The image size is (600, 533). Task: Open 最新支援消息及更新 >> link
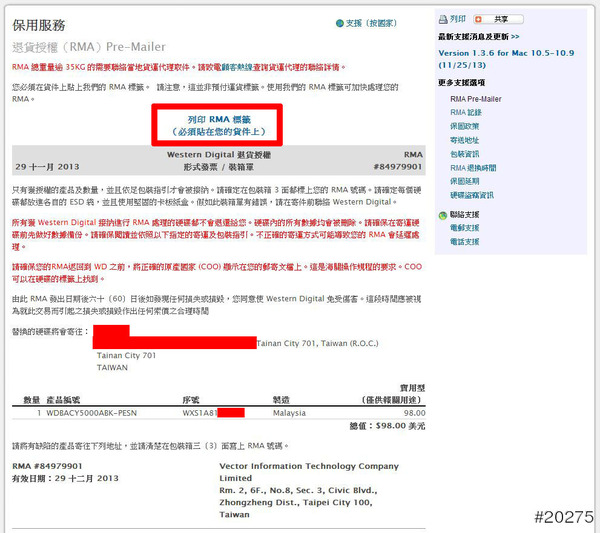[479, 37]
